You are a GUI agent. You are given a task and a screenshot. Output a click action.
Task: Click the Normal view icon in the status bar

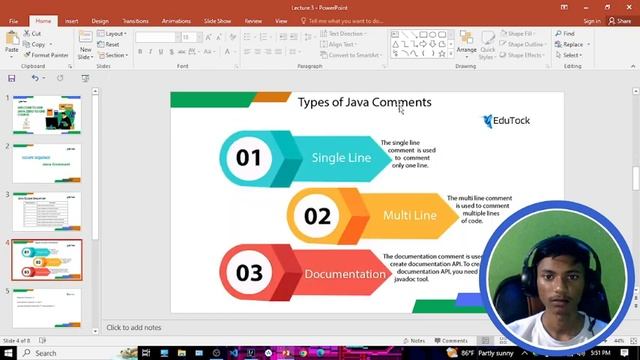tap(485, 340)
